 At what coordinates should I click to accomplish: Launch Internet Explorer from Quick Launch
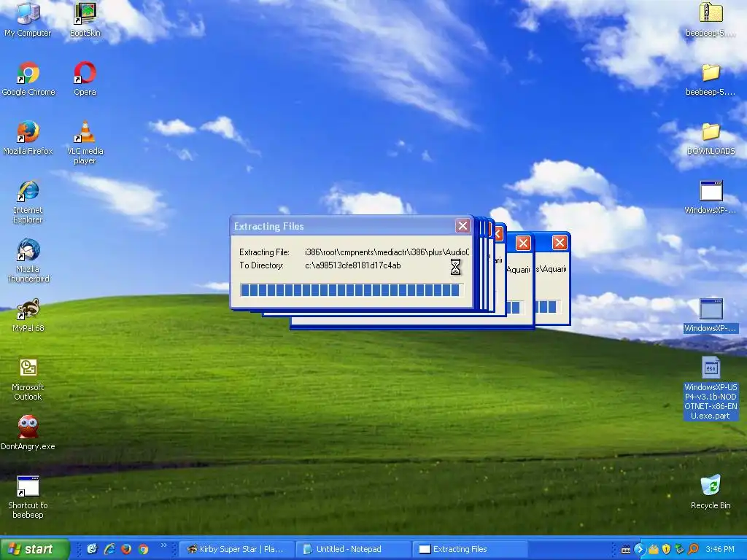109,549
